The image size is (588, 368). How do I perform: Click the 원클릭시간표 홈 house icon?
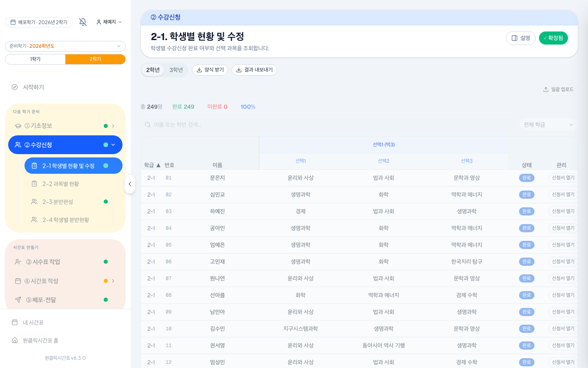(x=15, y=340)
